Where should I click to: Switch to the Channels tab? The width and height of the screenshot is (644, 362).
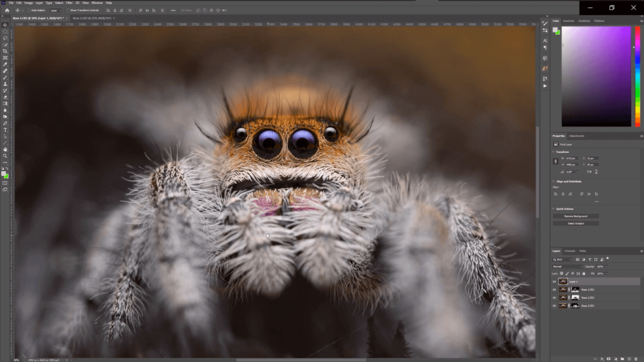569,251
